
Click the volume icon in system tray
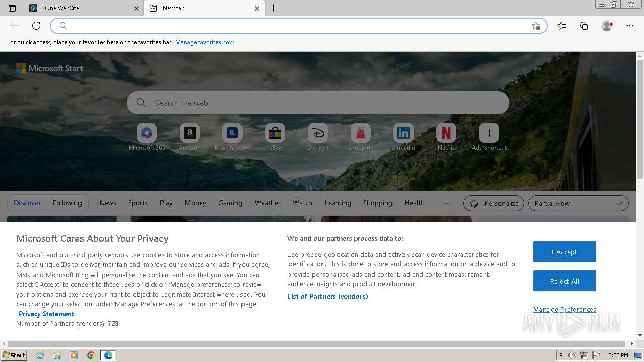(x=572, y=355)
